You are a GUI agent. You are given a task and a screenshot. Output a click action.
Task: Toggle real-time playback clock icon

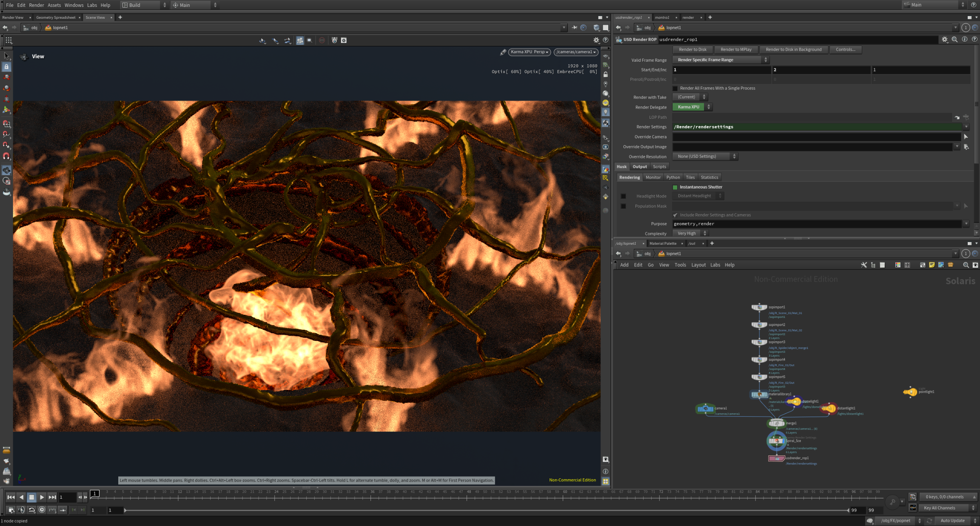[42, 510]
